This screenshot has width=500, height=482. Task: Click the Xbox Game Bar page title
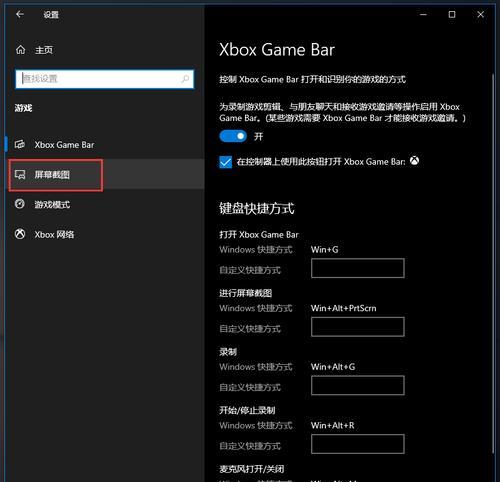click(x=277, y=50)
